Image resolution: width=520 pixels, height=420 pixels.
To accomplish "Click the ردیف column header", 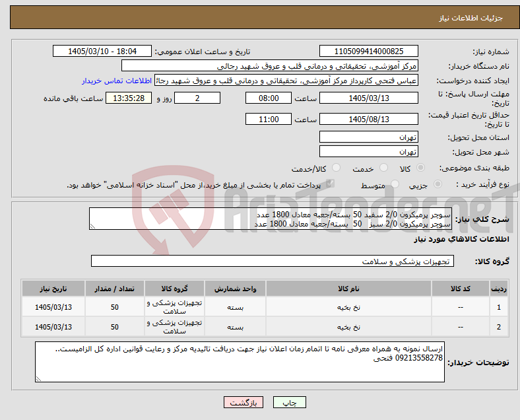I will [498, 289].
